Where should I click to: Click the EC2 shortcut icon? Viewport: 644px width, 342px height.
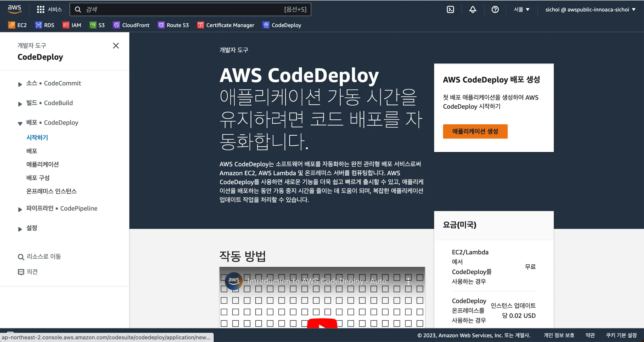[12, 25]
